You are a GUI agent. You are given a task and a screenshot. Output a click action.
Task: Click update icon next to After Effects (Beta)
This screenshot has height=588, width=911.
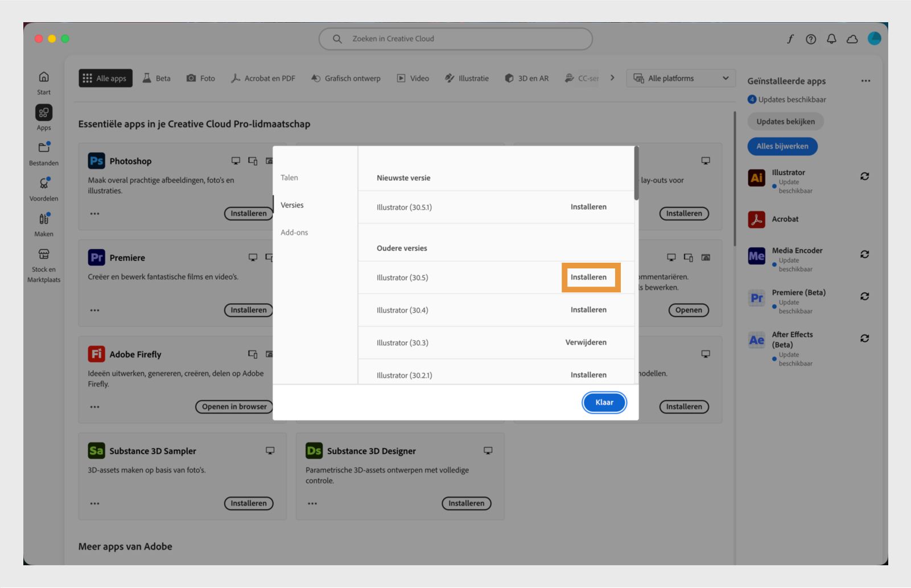pos(864,338)
